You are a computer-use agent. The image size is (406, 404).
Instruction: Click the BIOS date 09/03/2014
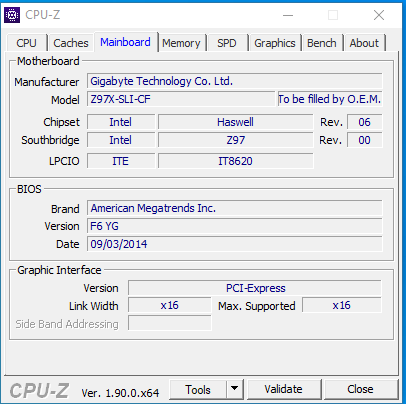pyautogui.click(x=235, y=244)
